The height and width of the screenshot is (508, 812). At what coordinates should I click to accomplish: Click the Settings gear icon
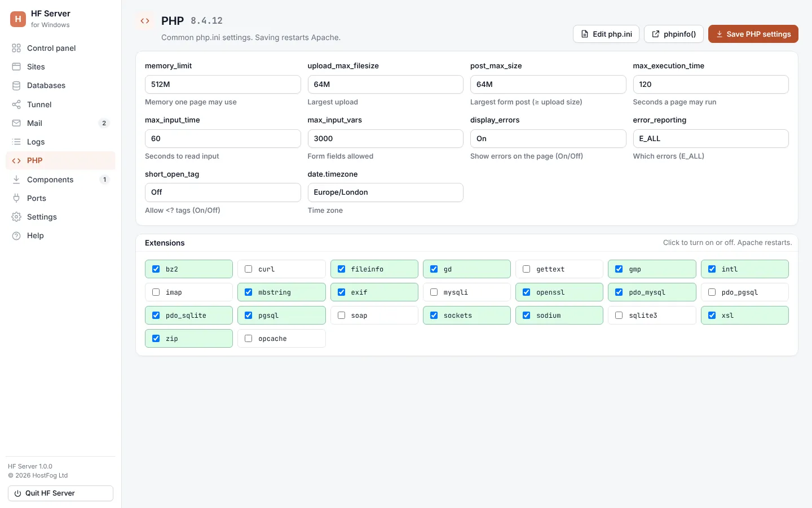(x=16, y=217)
